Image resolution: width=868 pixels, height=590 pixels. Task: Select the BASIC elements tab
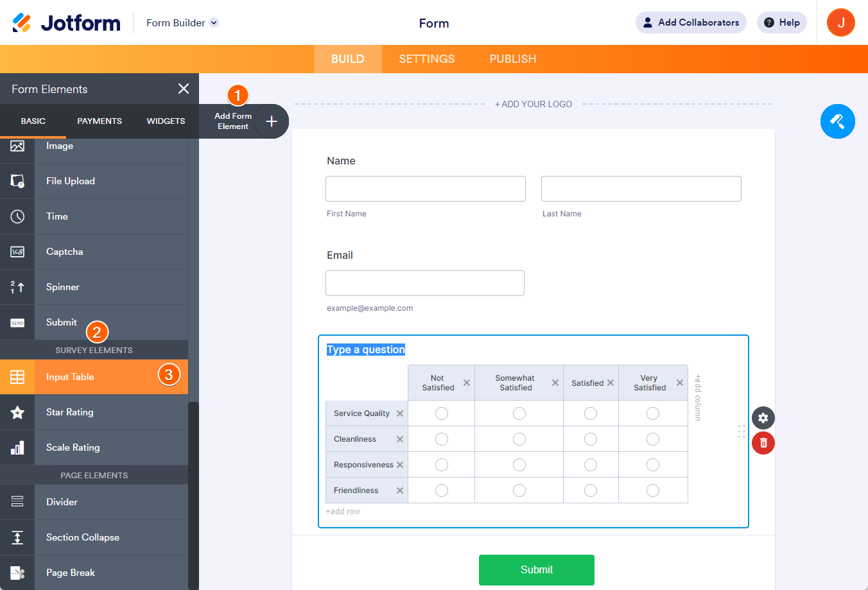point(33,121)
